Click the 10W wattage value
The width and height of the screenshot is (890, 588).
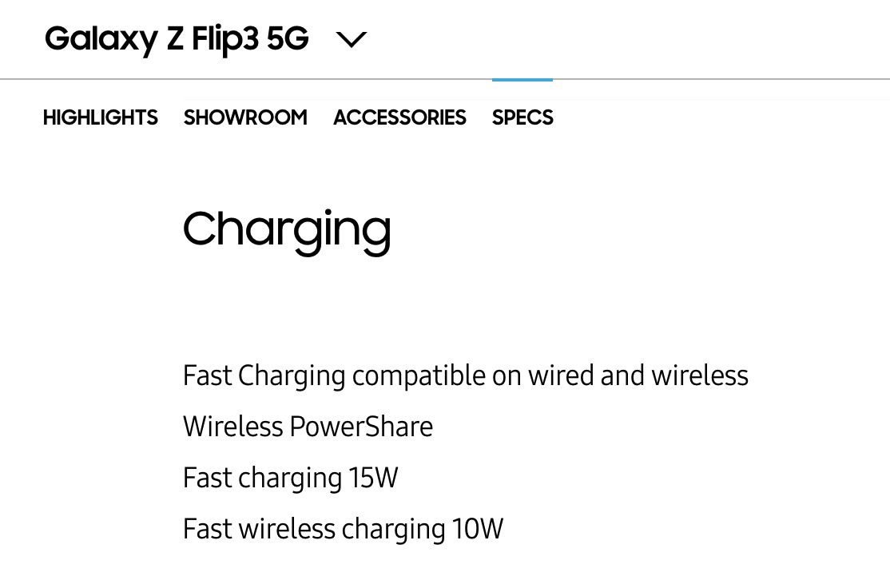tap(477, 528)
